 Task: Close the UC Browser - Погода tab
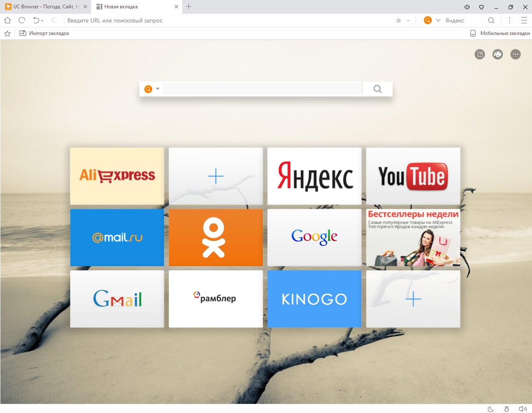[85, 7]
